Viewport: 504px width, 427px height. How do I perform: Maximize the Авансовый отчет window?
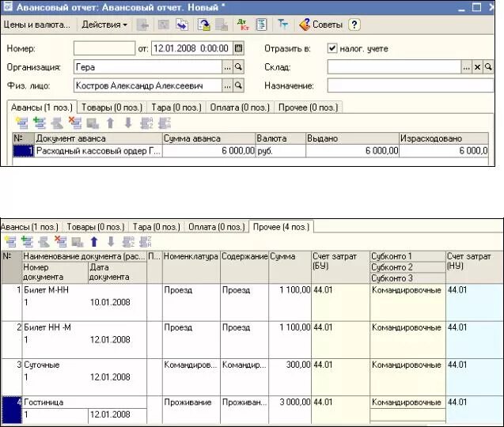coord(476,7)
